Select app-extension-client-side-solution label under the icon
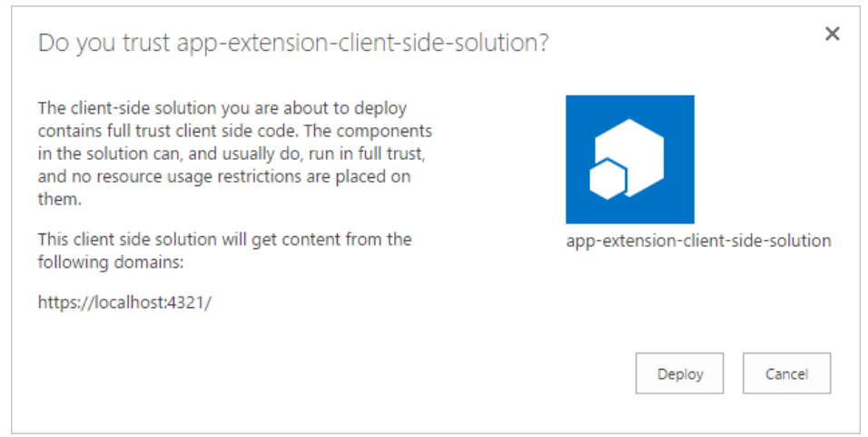Image resolution: width=868 pixels, height=437 pixels. [x=698, y=241]
